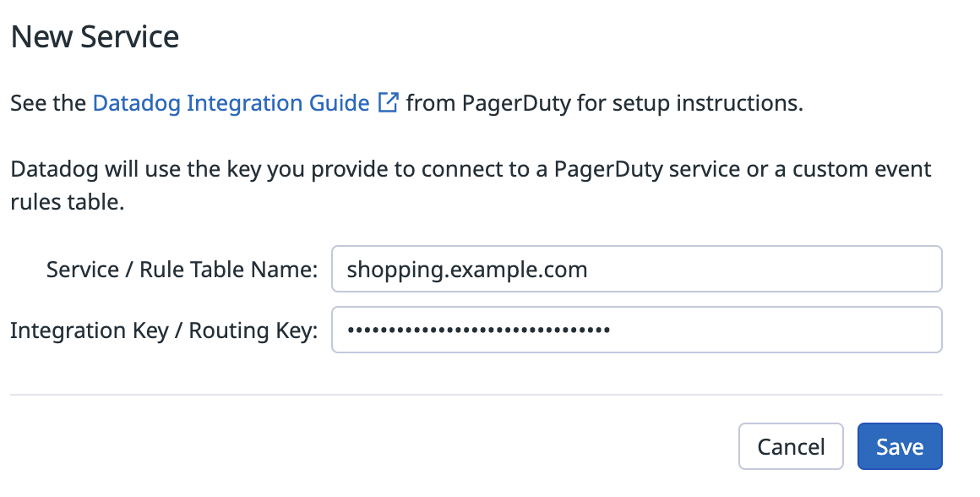980x497 pixels.
Task: Click the PagerDuty setup instructions hyperlink
Action: [230, 102]
